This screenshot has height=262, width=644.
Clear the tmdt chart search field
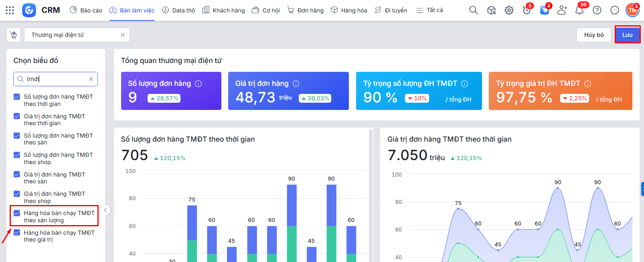[x=91, y=79]
